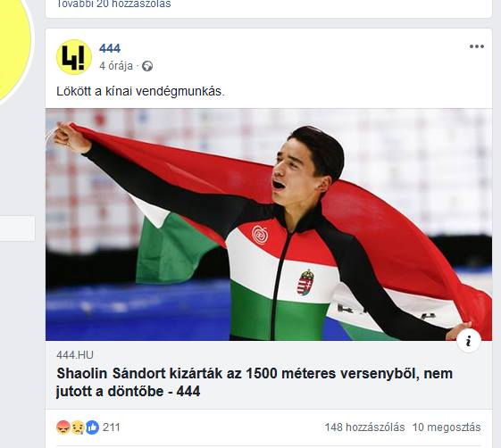Click the post text Lökött a kínai vendégmunkás
The height and width of the screenshot is (448, 501).
coord(140,91)
